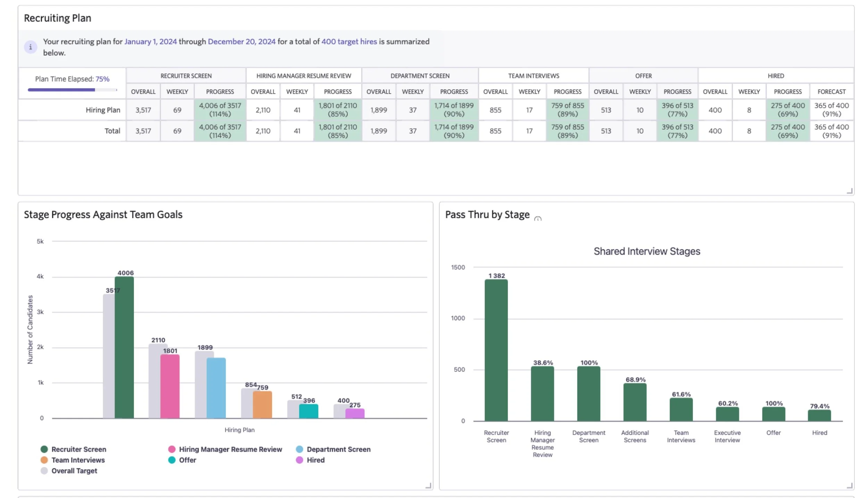Click the Plan Time Elapsed progress bar
868x498 pixels.
[x=72, y=90]
